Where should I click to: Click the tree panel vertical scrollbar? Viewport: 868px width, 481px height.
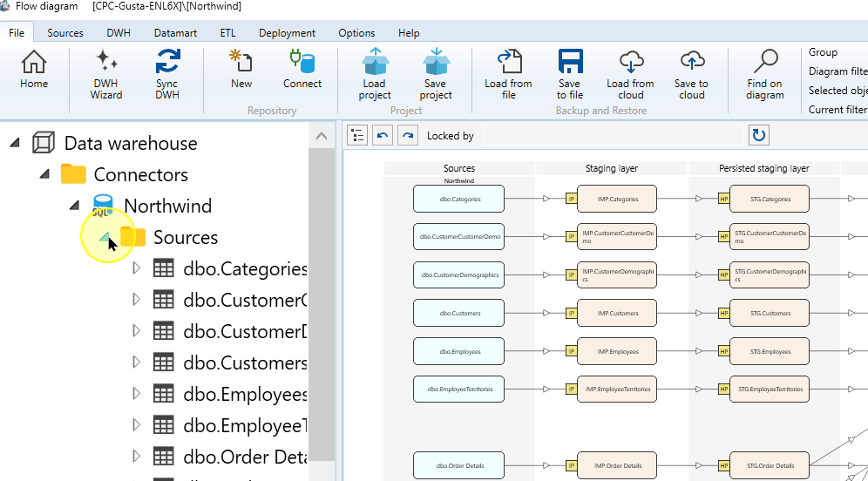(322, 304)
